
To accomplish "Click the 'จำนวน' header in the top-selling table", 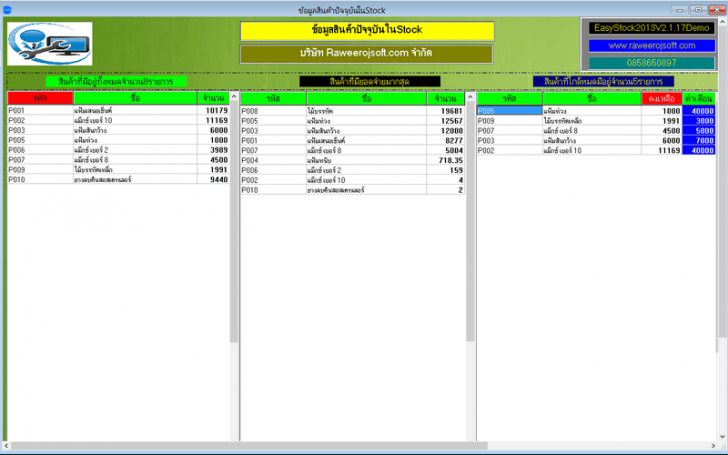I will (445, 98).
